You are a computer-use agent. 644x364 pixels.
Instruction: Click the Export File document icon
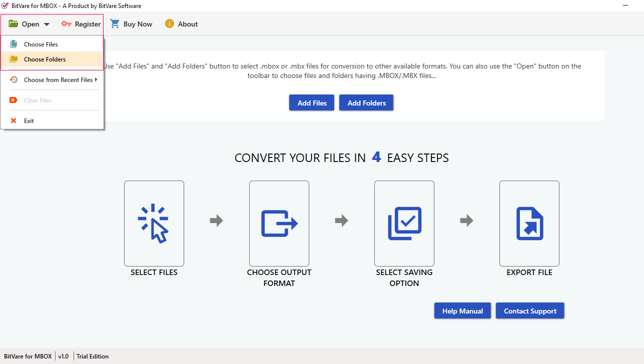point(529,223)
